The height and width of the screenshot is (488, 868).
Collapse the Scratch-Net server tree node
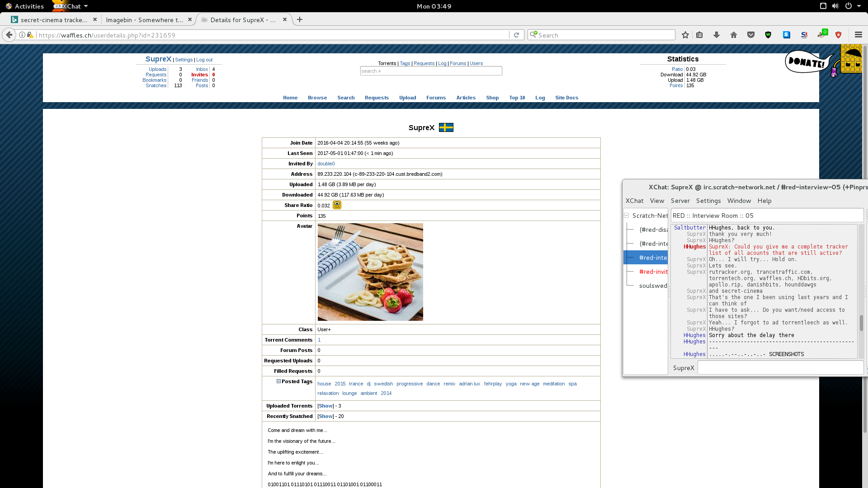(627, 216)
